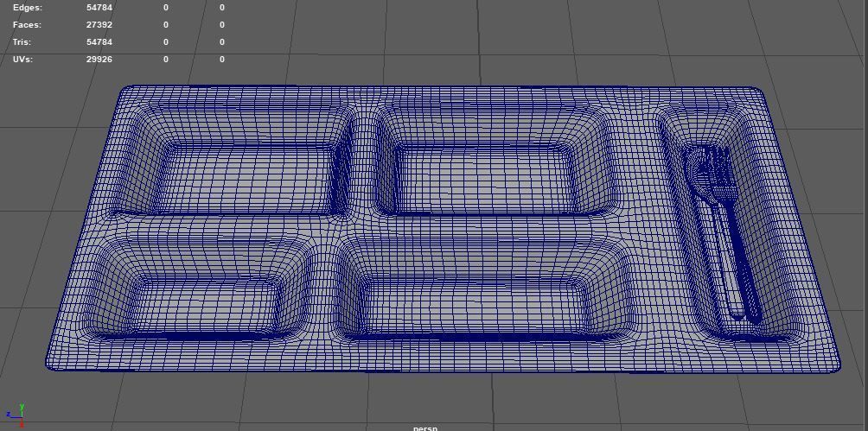Click the Tris: poly count label
Screen dimensions: 868x431
tap(22, 42)
